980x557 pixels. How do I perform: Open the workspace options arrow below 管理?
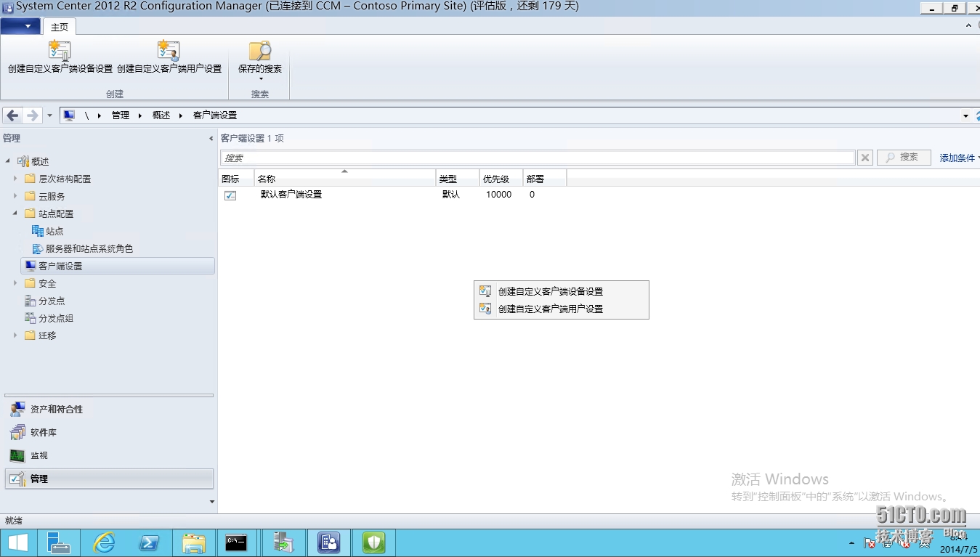[x=212, y=501]
